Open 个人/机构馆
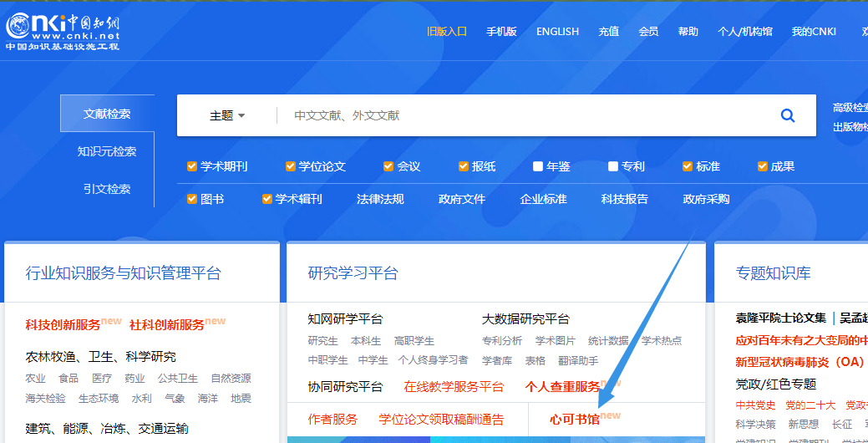868x443 pixels. tap(745, 32)
